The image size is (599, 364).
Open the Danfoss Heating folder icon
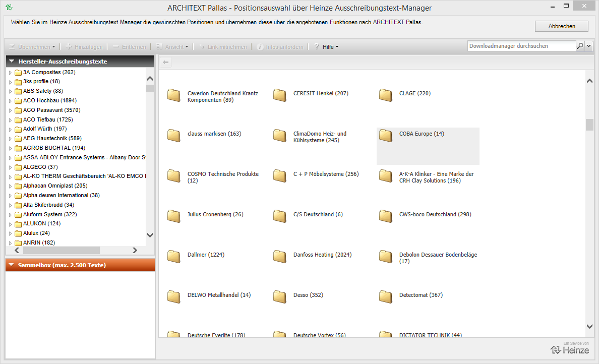coord(280,257)
